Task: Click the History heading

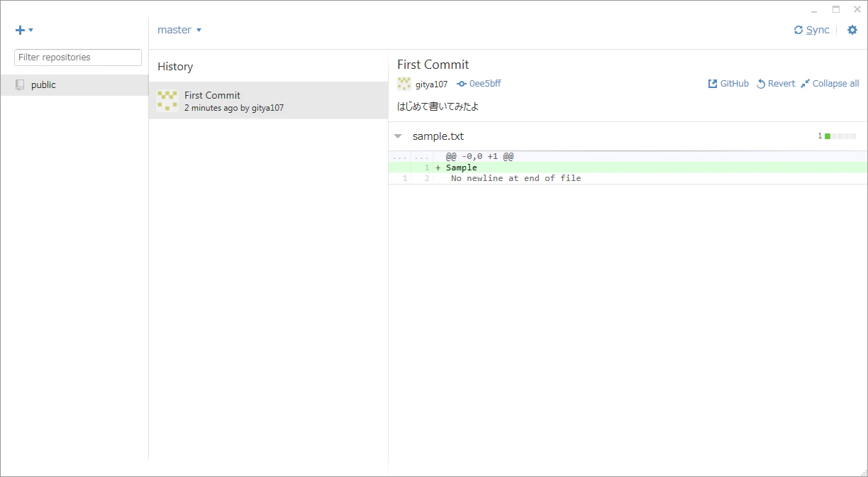Action: point(175,67)
